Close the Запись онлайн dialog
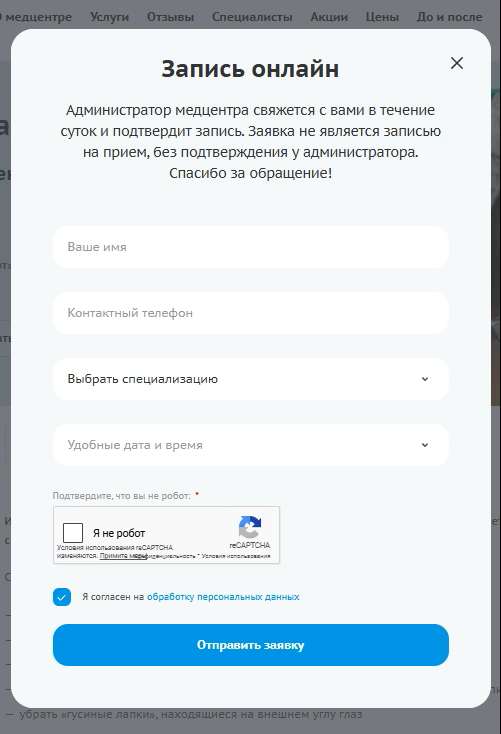 [x=457, y=63]
